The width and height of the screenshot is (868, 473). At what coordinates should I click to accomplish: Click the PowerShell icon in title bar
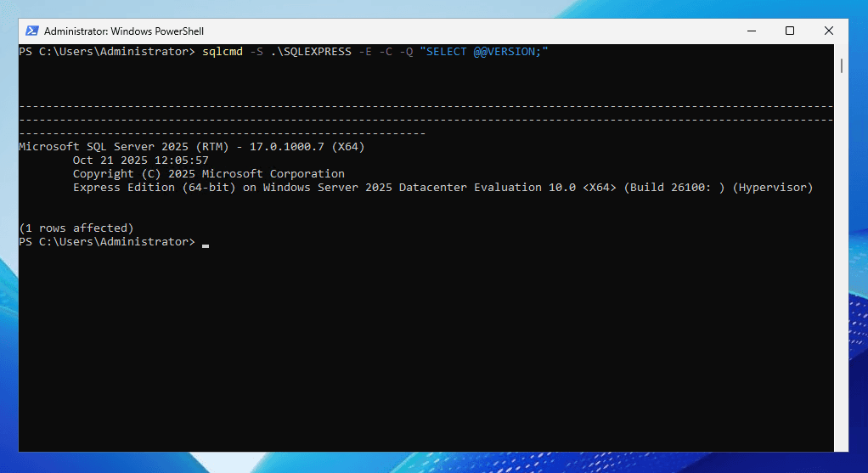pyautogui.click(x=32, y=31)
